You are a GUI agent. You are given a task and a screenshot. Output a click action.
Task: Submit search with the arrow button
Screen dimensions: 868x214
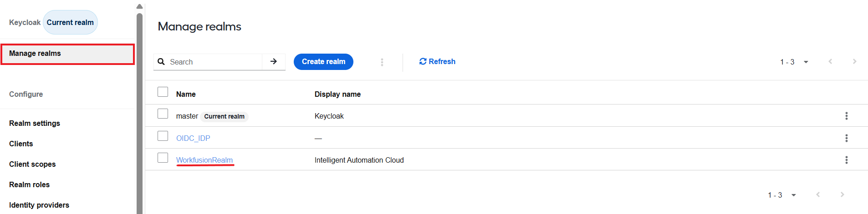274,61
